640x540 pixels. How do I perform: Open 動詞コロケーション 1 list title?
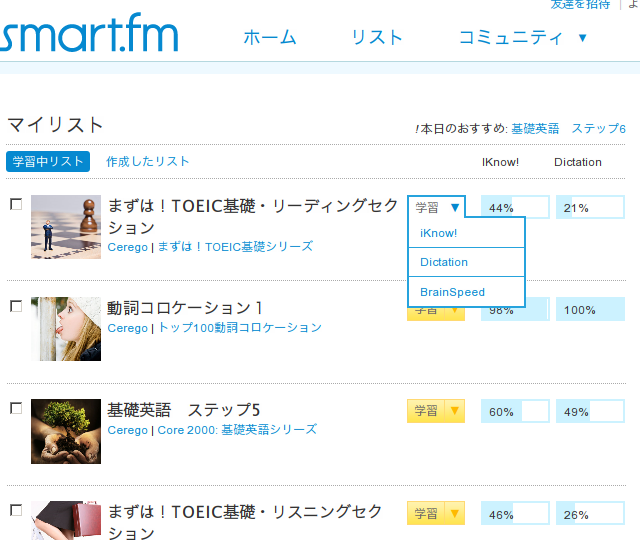click(x=185, y=308)
